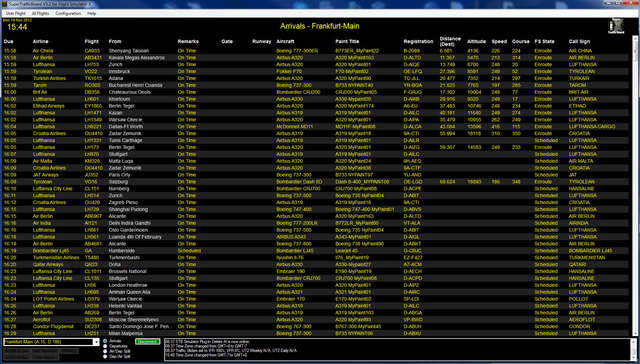This screenshot has width=640, height=364.
Task: Select the Delhi Indira Gandhi origin cell
Action: click(x=130, y=223)
